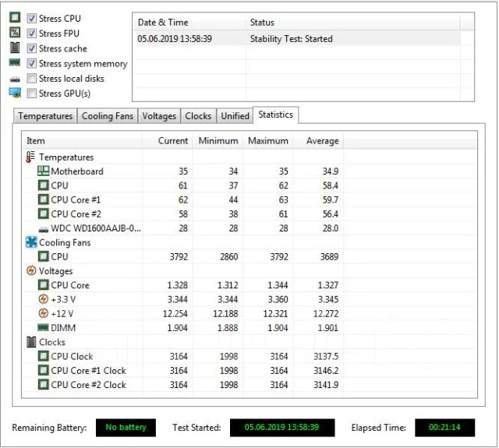Click the Voltages group lightning icon
Screen dimensions: 499x448
[x=31, y=270]
